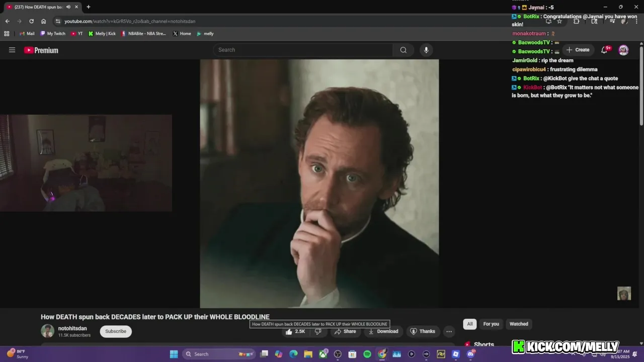Open Mail bookmark
Screen dimensions: 644x362
[x=27, y=34]
